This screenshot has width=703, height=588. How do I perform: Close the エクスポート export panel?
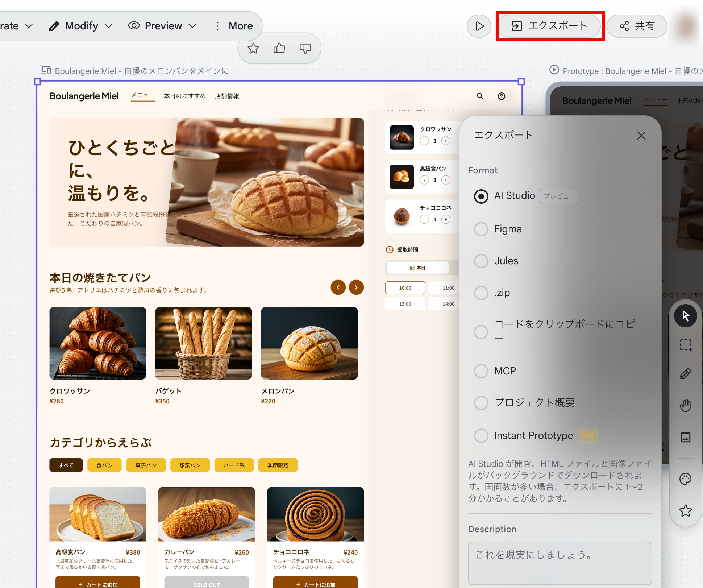(x=641, y=136)
